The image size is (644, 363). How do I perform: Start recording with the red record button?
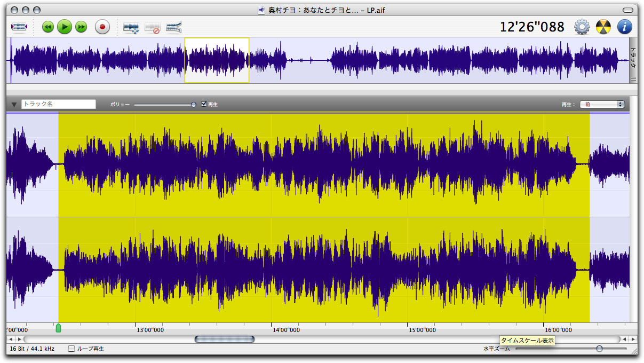coord(102,27)
